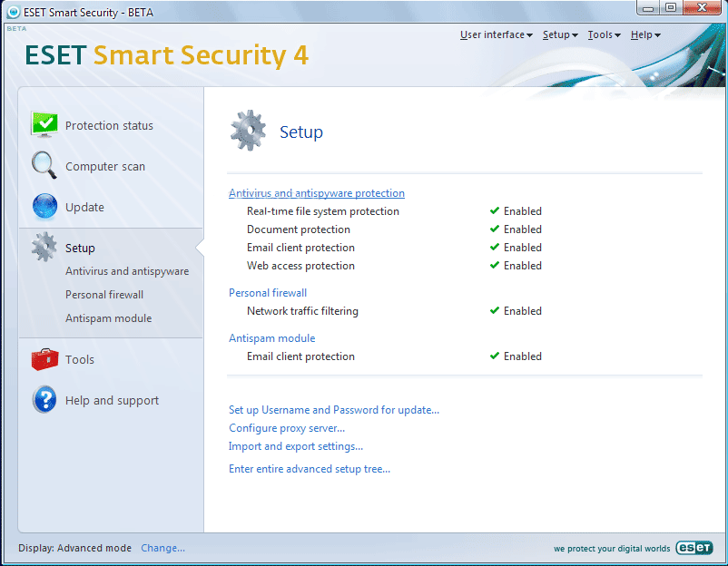Click the Setup gear icon in sidebar
The image size is (728, 566).
tap(44, 247)
